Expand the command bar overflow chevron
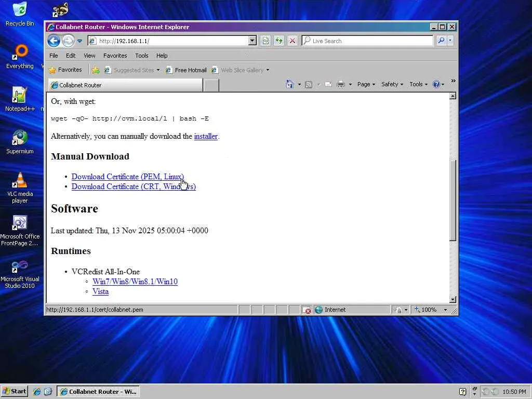Screen dimensions: 532x399 point(453,81)
